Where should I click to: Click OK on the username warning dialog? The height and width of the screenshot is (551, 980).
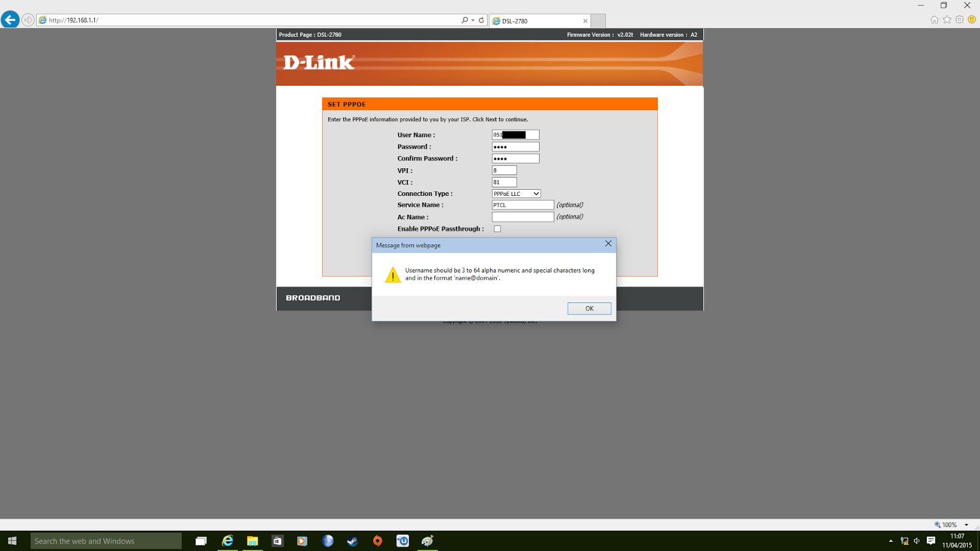coord(589,308)
